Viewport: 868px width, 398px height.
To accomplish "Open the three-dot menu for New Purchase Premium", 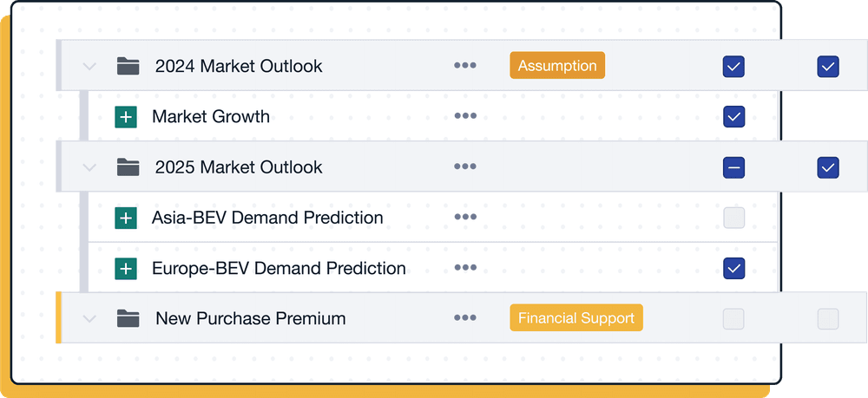I will tap(465, 318).
